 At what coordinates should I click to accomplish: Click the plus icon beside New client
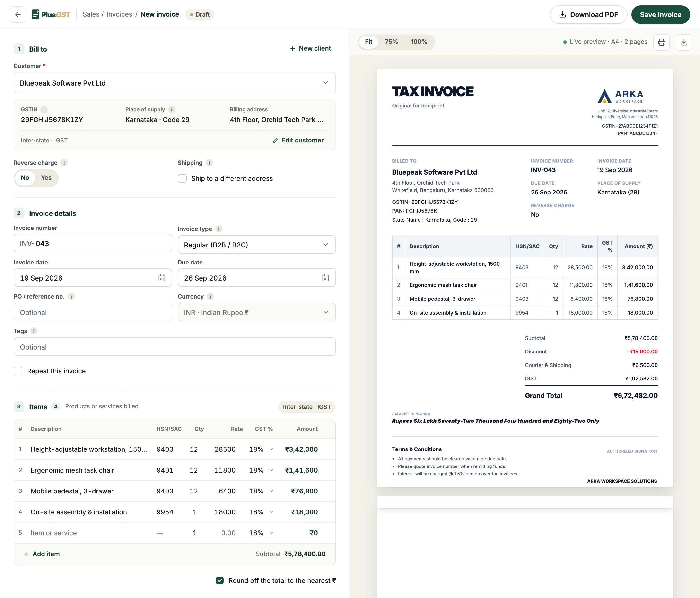point(293,49)
